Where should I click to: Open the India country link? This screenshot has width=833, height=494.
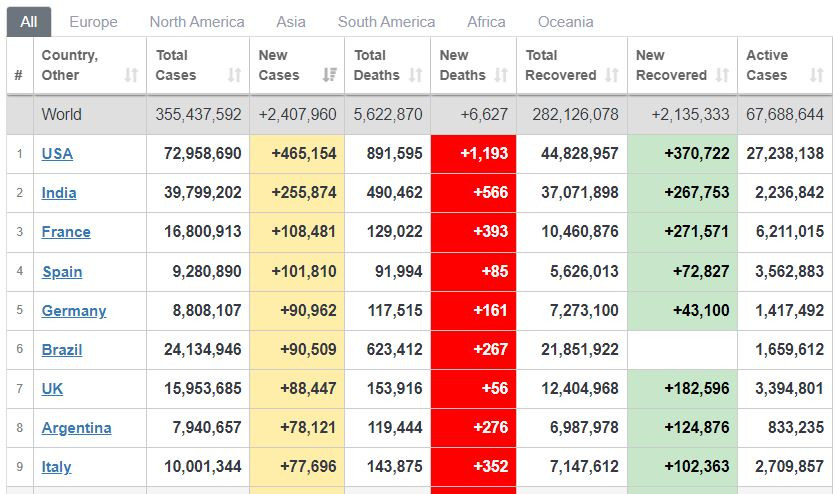tap(59, 193)
